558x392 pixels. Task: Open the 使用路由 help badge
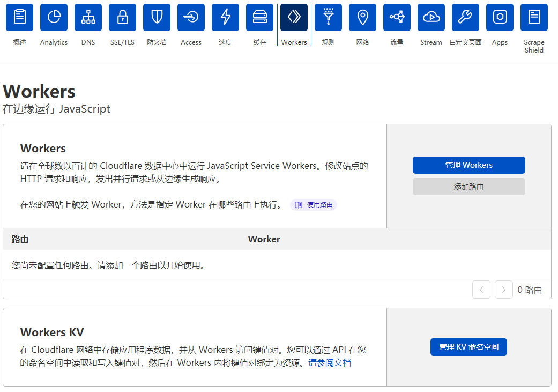coord(314,205)
